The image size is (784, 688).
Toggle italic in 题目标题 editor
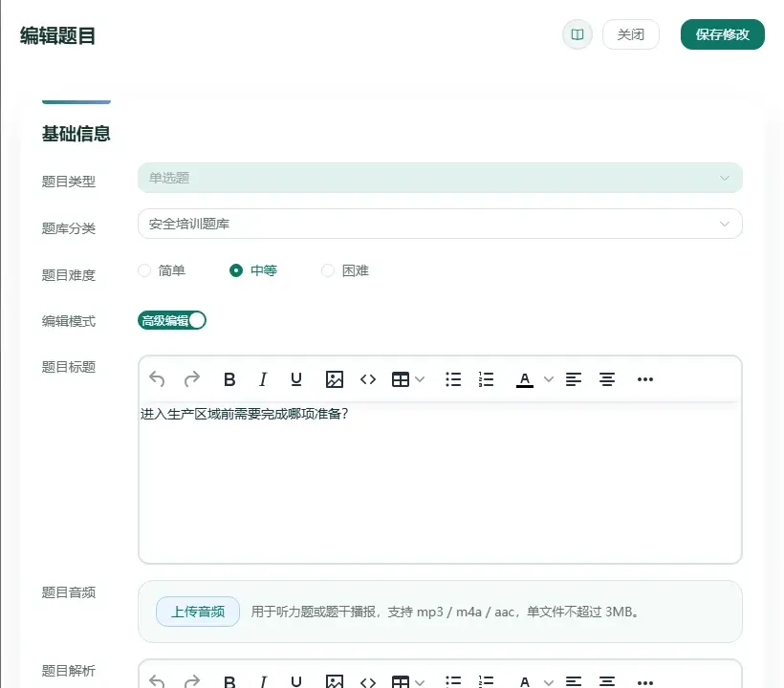pyautogui.click(x=263, y=379)
